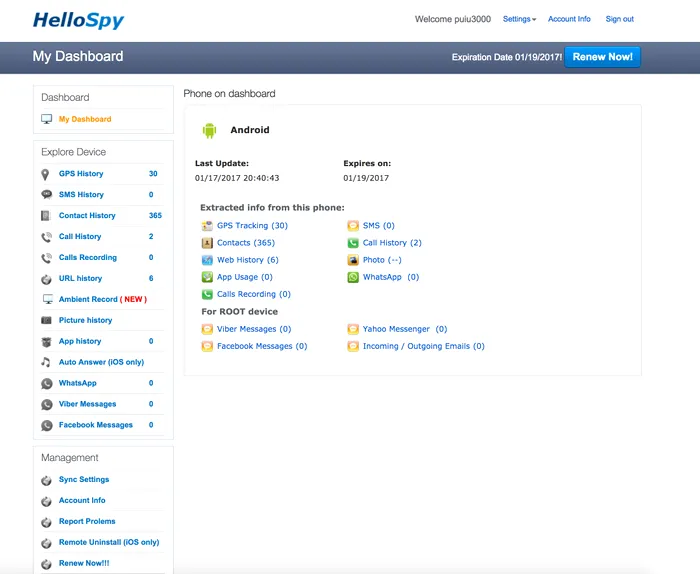
Task: Click the Yahoo Messenger icon
Action: coord(353,329)
